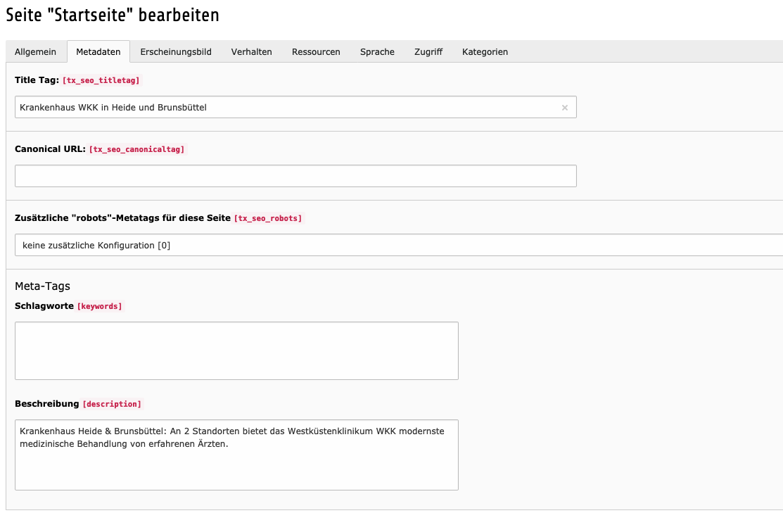Screen dimensions: 783x532
Task: Place cursor in the Beschreibung description textarea
Action: pyautogui.click(x=236, y=464)
